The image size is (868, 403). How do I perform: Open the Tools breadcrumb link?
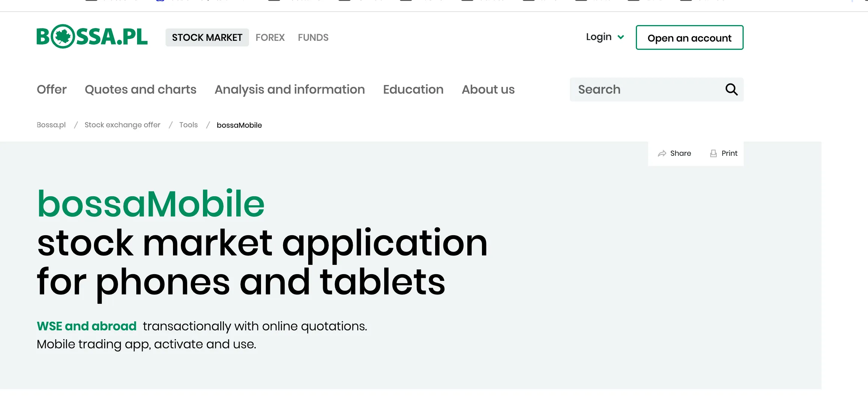(x=188, y=125)
